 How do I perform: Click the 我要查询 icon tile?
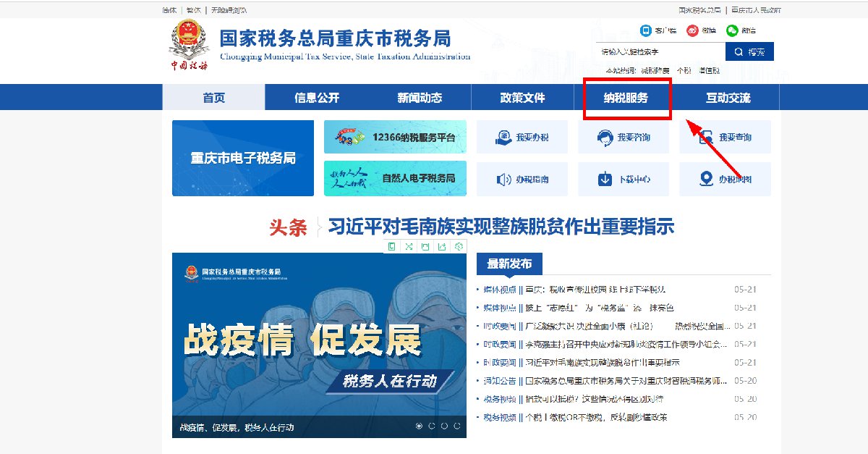tap(725, 137)
